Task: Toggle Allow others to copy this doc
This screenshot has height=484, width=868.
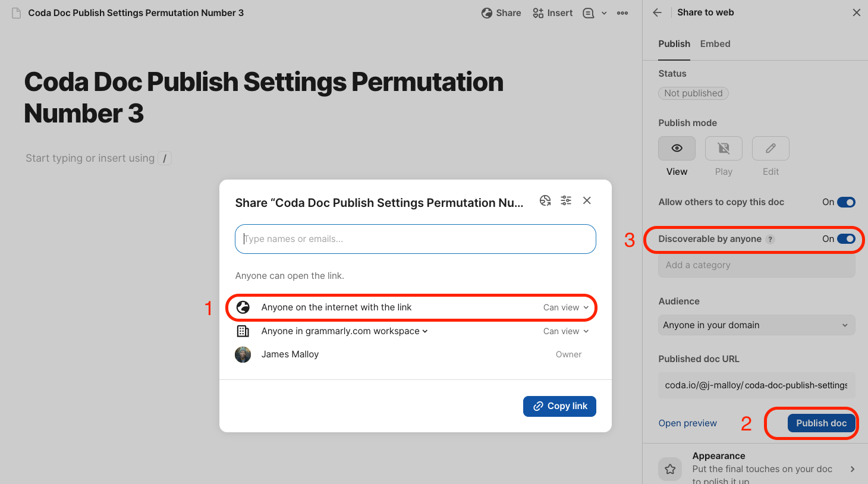Action: point(846,202)
